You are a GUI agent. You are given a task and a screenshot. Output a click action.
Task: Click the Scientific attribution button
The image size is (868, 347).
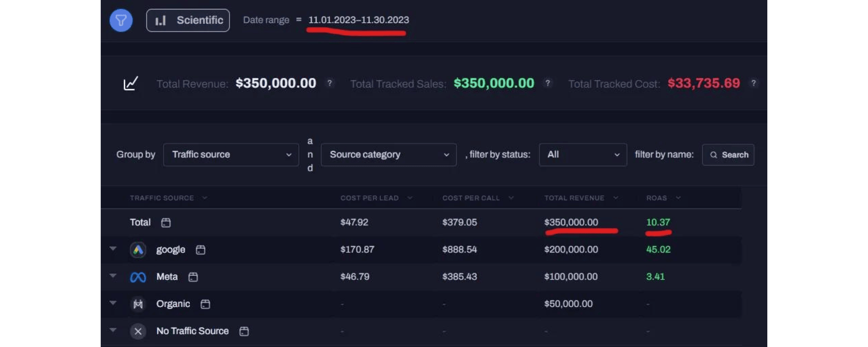pos(188,20)
